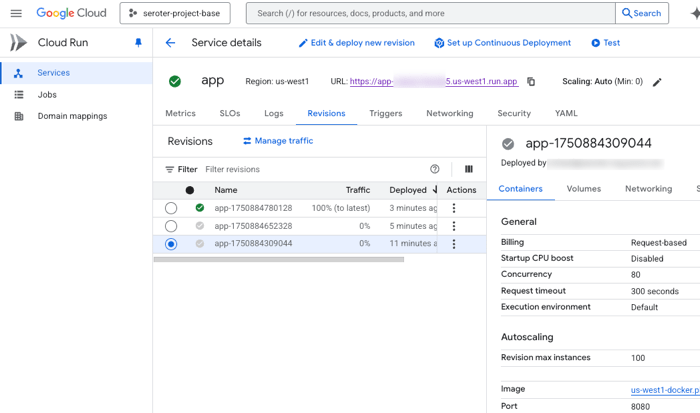The width and height of the screenshot is (700, 413).
Task: Click the Manage traffic button
Action: (x=278, y=141)
